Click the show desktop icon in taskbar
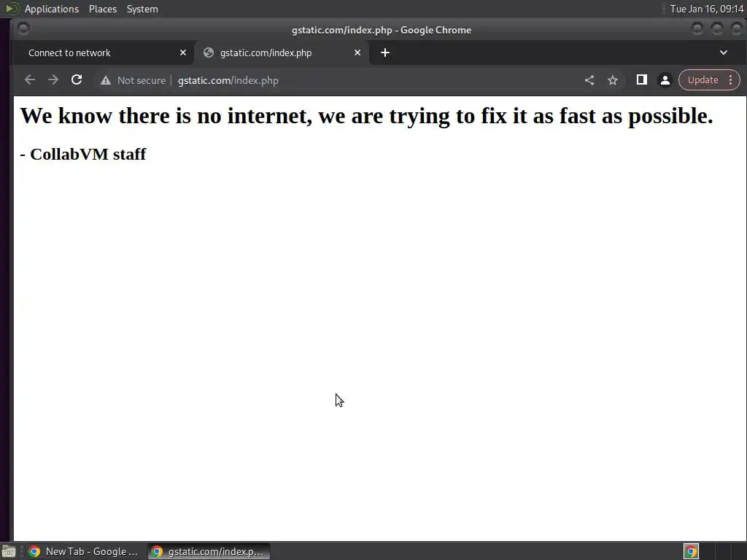The image size is (747, 560). click(x=9, y=551)
